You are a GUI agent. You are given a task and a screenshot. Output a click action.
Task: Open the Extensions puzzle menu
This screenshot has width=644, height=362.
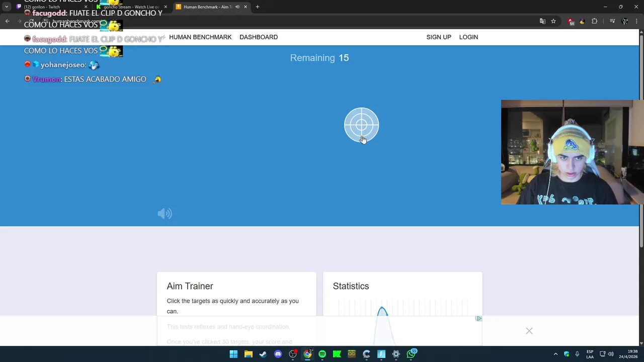(595, 21)
